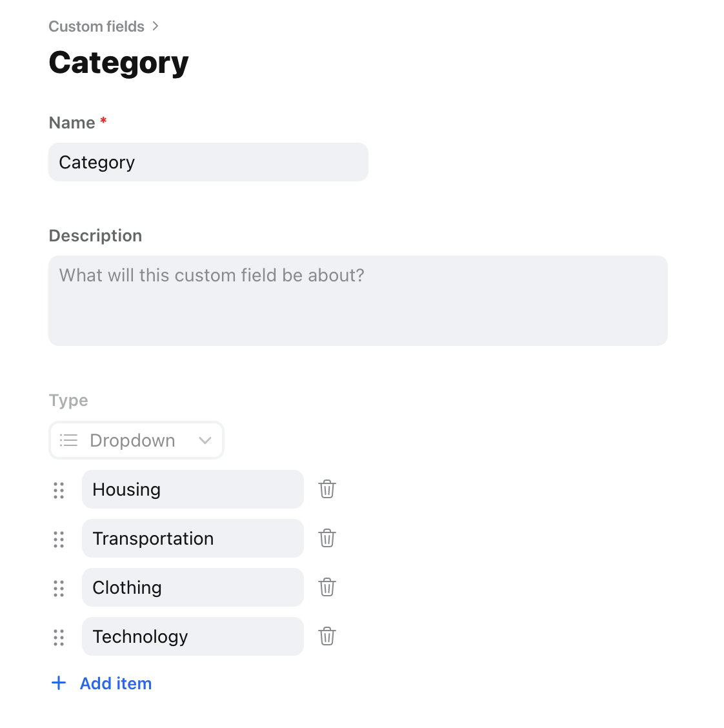Open the Type dropdown showing Dropdown
The image size is (724, 728).
136,440
